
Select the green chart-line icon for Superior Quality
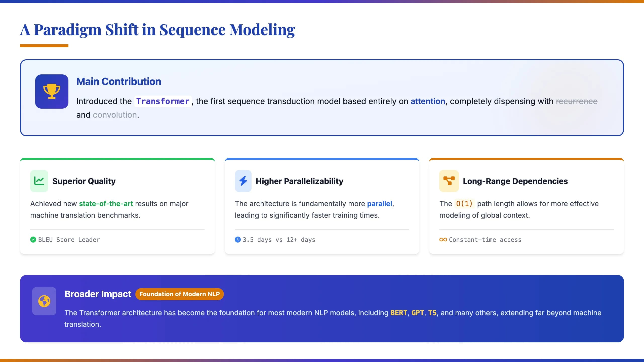[x=39, y=181]
